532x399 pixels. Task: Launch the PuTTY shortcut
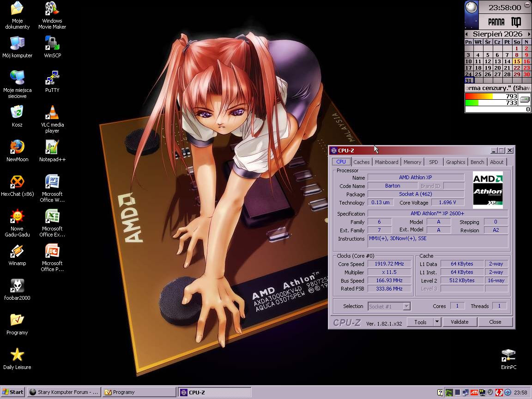click(52, 81)
